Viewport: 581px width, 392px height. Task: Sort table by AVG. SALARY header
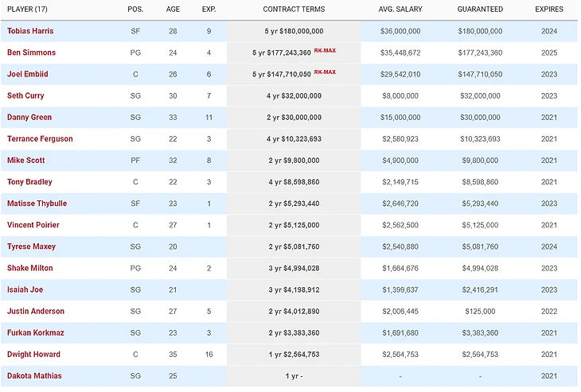[x=400, y=10]
